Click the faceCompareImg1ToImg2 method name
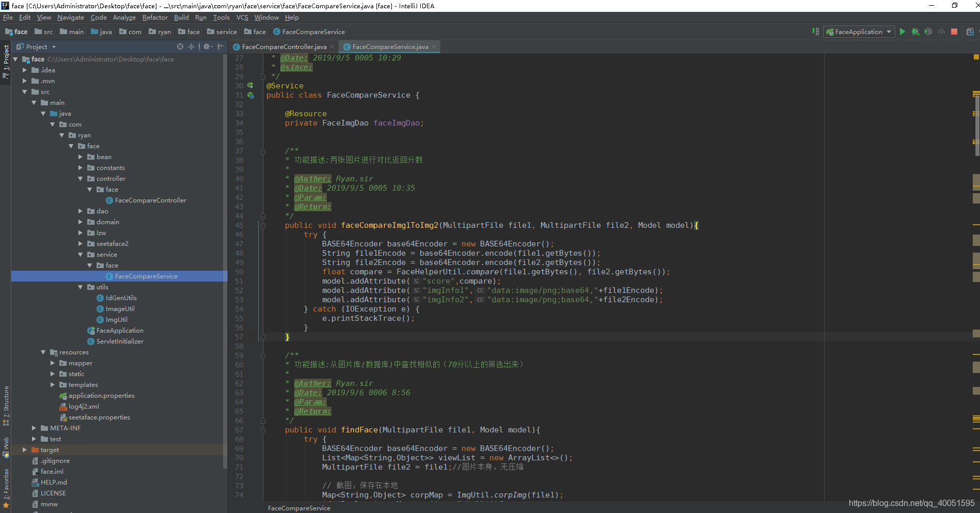980x513 pixels. point(390,225)
